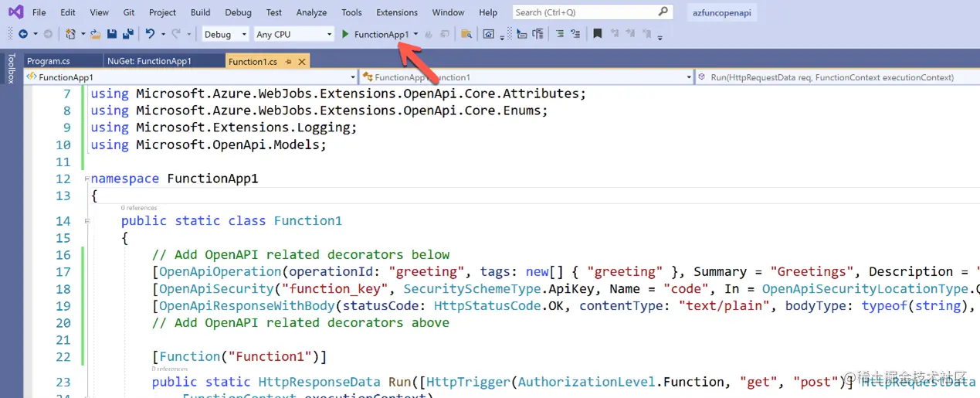
Task: Click the Navigate Forward toolbar arrow
Action: click(x=48, y=34)
